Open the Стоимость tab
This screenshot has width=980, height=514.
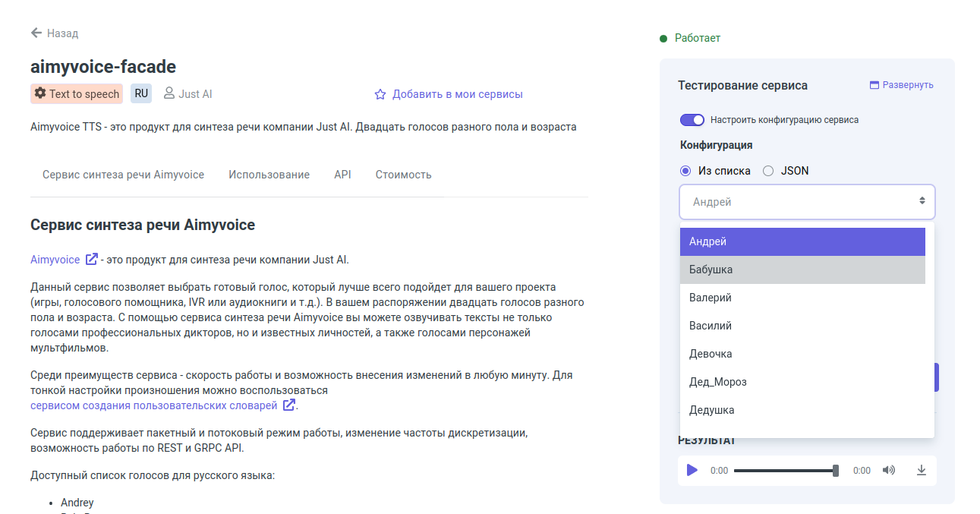coord(403,175)
